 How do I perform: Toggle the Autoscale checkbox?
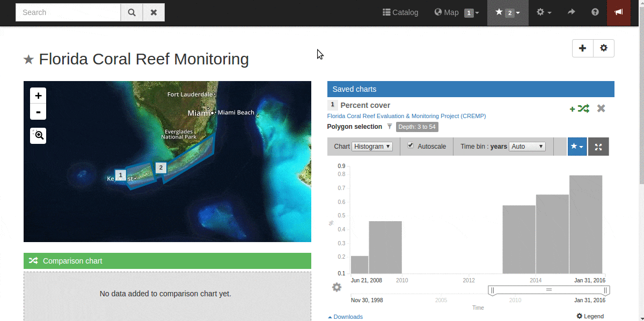coord(411,145)
